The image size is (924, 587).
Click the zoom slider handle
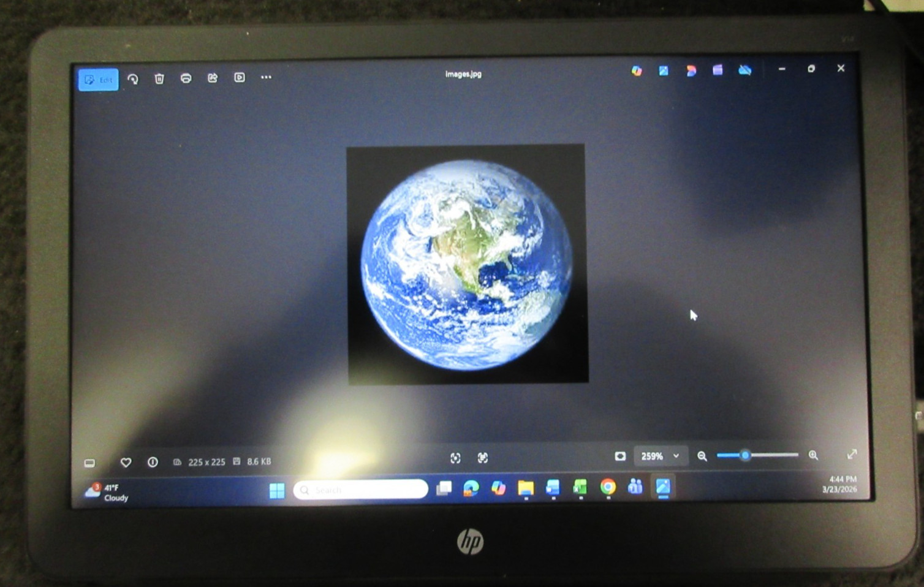pyautogui.click(x=745, y=455)
